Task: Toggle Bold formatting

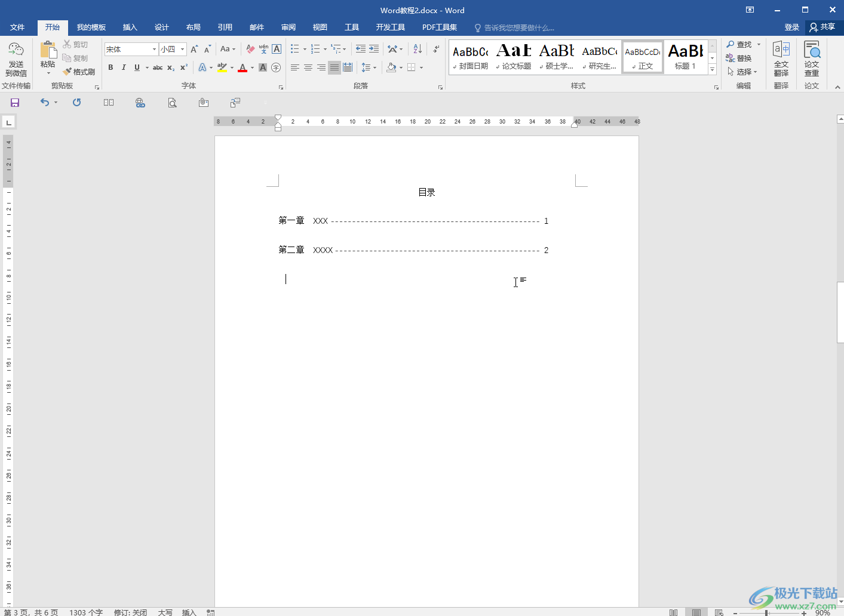Action: [x=111, y=67]
